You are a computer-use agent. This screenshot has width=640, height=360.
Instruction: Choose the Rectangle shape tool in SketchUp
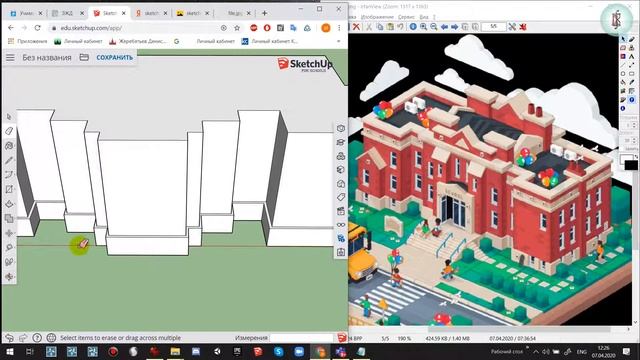[x=9, y=189]
